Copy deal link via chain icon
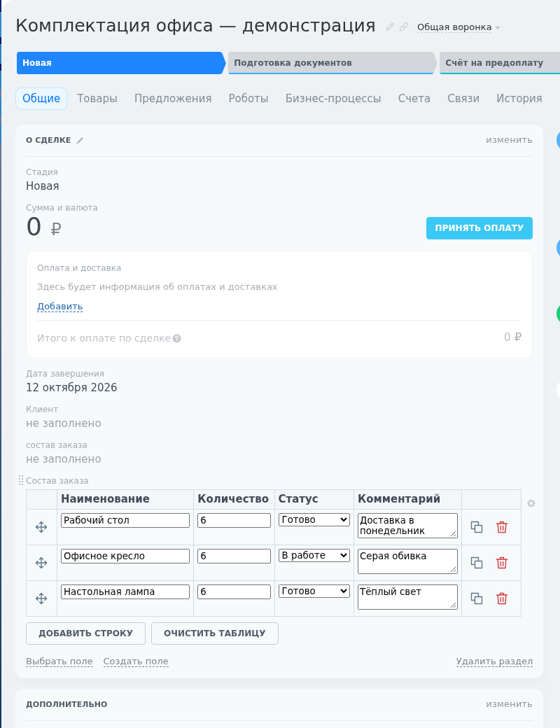The image size is (560, 728). tap(404, 27)
